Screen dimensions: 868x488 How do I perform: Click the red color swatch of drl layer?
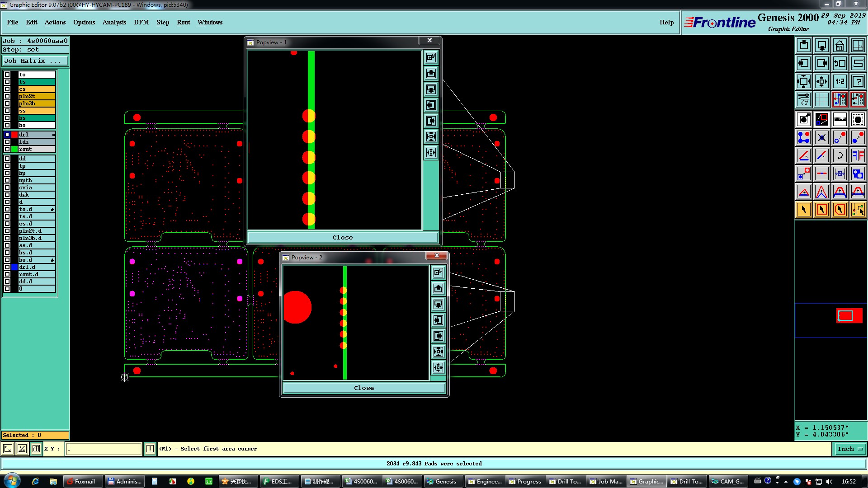pos(14,135)
